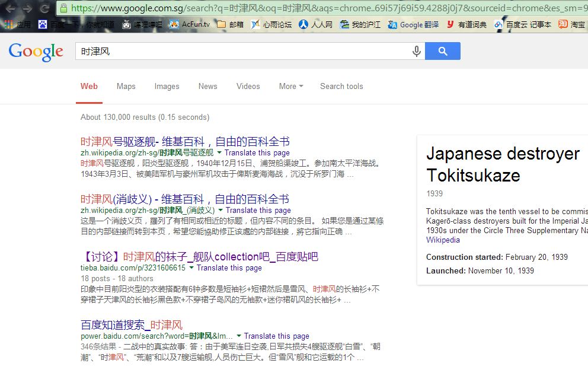Open the 邮箱 bookmark folder
588x366 pixels.
coord(230,25)
